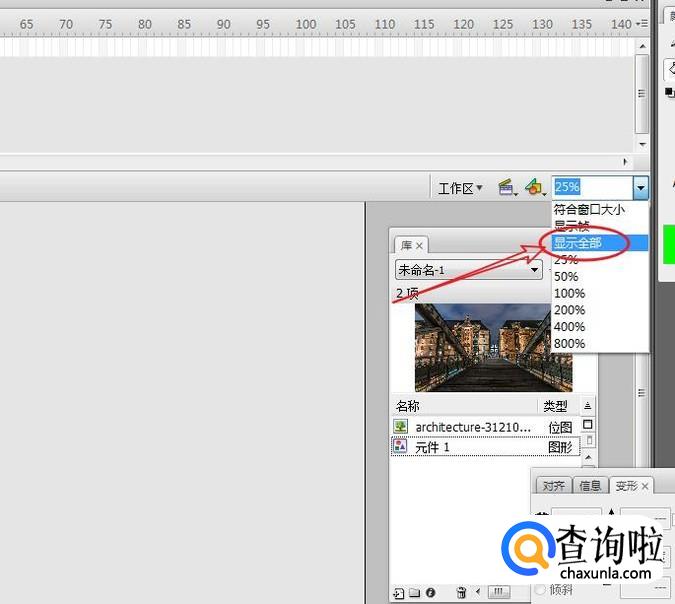The height and width of the screenshot is (604, 675).
Task: Click the Edit Scene clapperboard icon
Action: tap(506, 187)
